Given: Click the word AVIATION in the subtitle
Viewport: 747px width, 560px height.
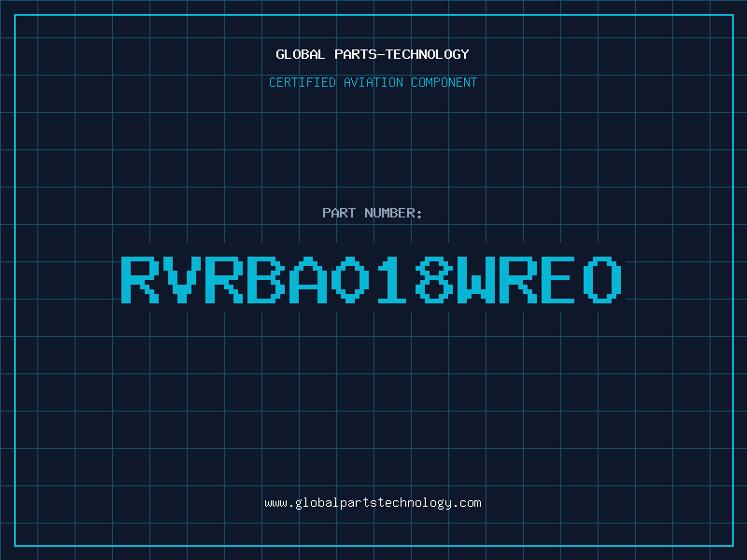Looking at the screenshot, I should click(373, 82).
